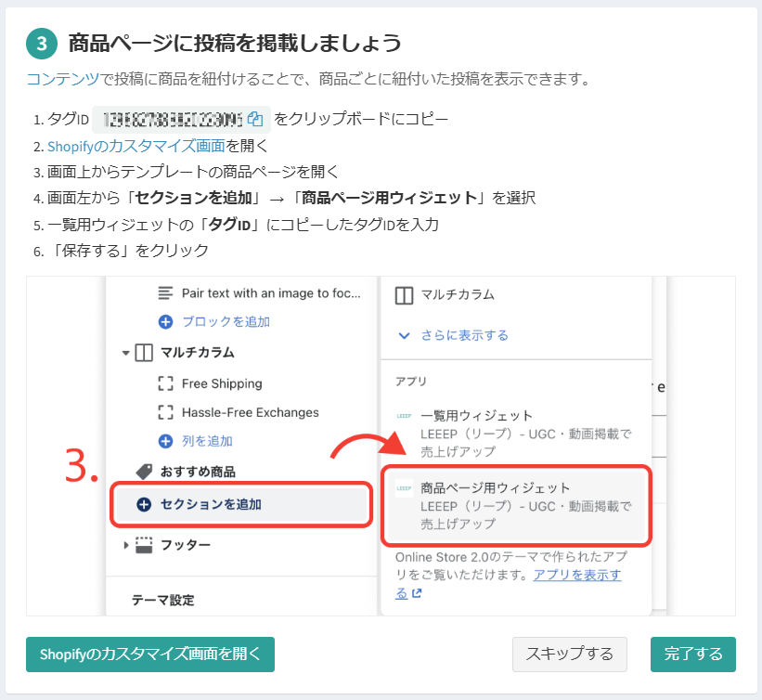Click the さらに表示する text
The image size is (762, 700).
(x=465, y=335)
